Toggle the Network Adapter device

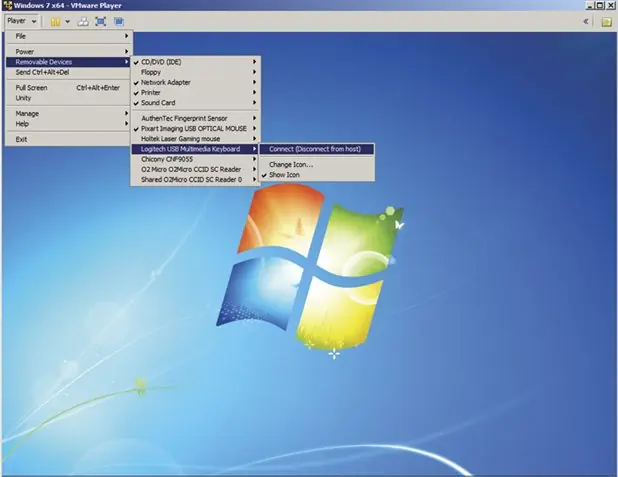click(x=195, y=82)
